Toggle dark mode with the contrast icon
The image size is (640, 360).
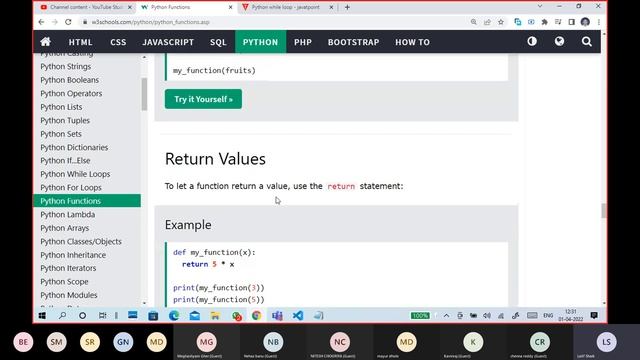tap(532, 41)
